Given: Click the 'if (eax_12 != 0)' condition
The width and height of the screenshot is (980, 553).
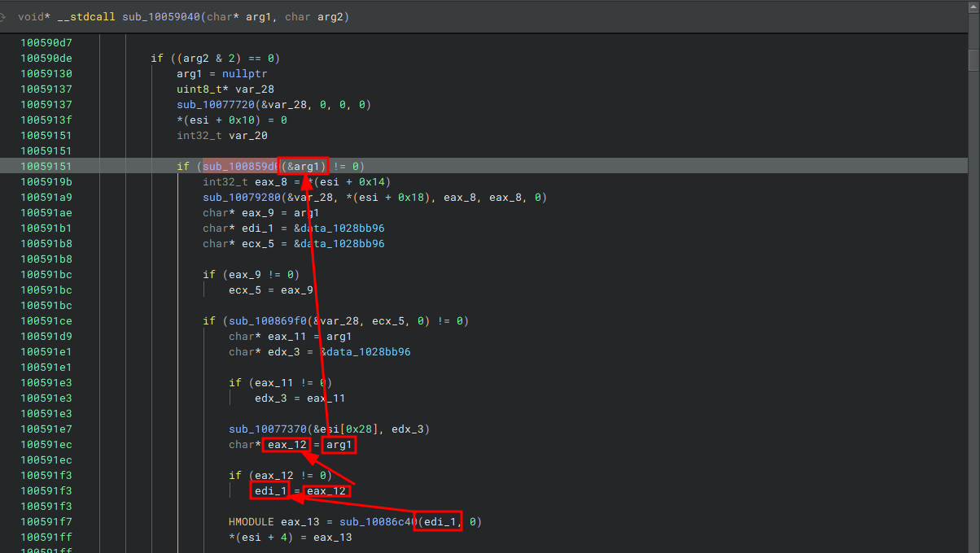Looking at the screenshot, I should pyautogui.click(x=281, y=476).
